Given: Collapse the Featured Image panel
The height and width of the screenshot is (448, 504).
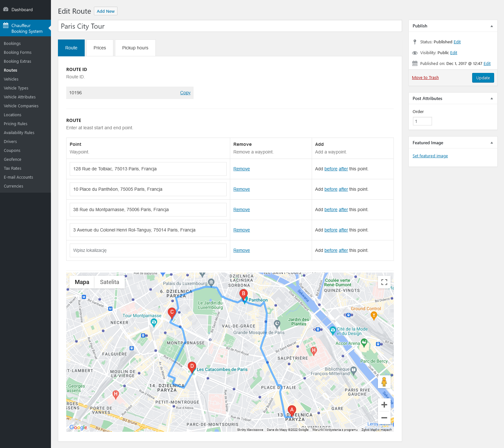Looking at the screenshot, I should (x=492, y=143).
